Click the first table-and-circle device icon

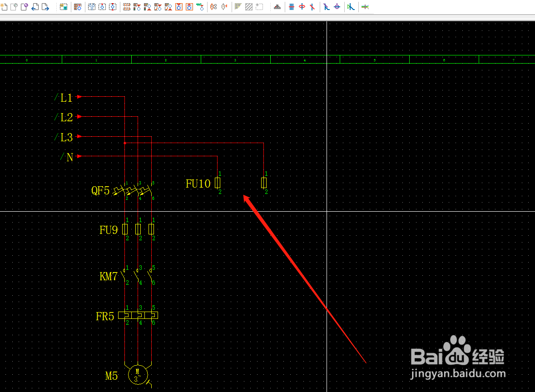[137, 7]
